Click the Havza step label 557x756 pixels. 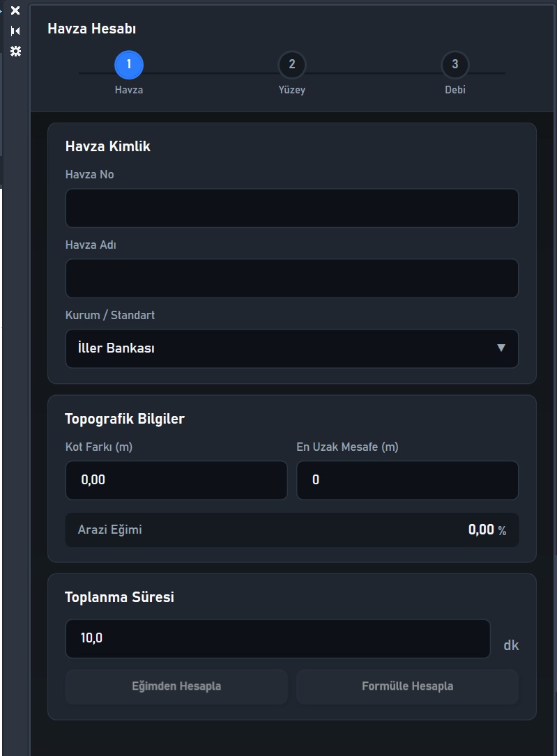pos(129,90)
